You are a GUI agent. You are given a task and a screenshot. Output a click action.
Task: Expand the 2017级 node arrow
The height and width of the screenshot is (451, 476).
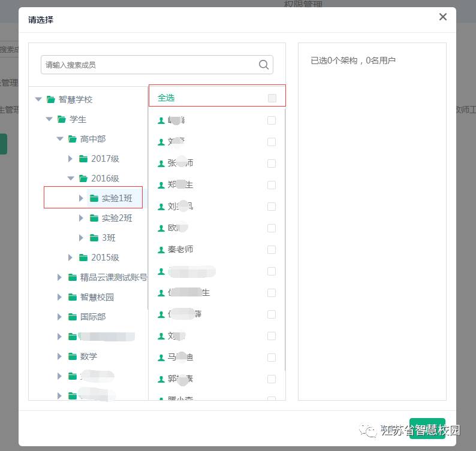(70, 159)
